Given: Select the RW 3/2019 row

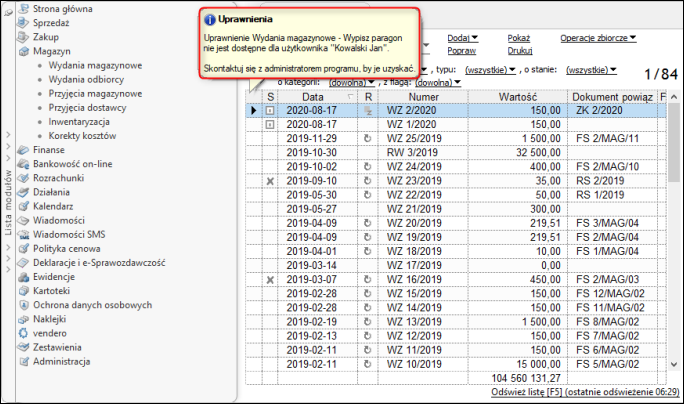Looking at the screenshot, I should click(x=456, y=153).
